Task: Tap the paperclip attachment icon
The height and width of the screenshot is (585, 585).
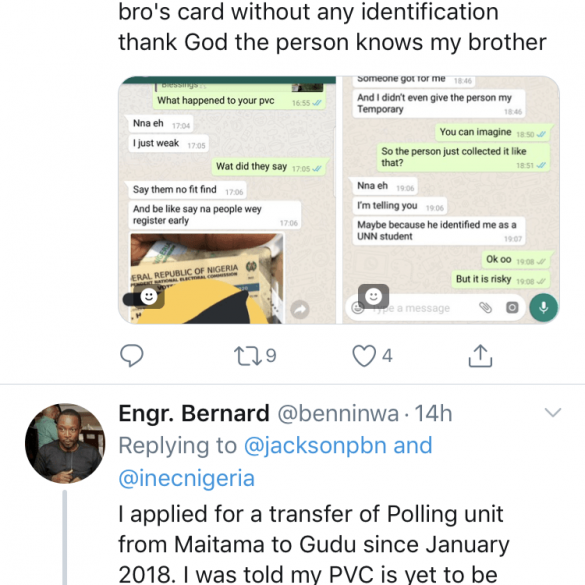Action: point(485,307)
